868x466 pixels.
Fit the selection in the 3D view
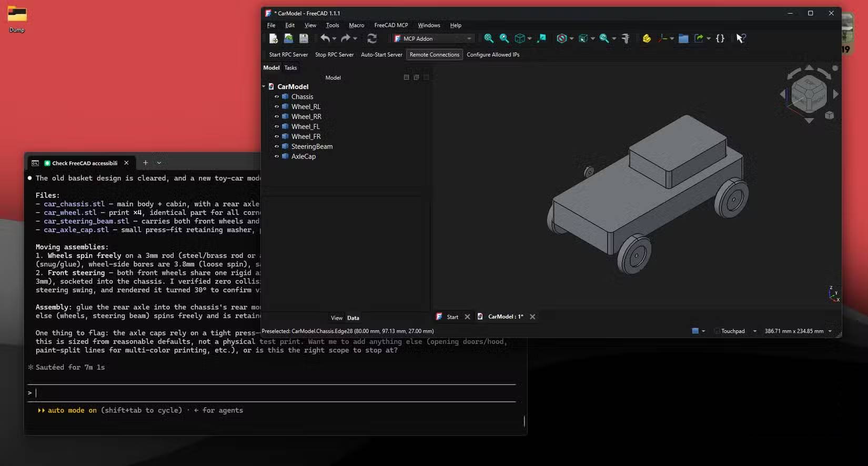click(x=504, y=38)
